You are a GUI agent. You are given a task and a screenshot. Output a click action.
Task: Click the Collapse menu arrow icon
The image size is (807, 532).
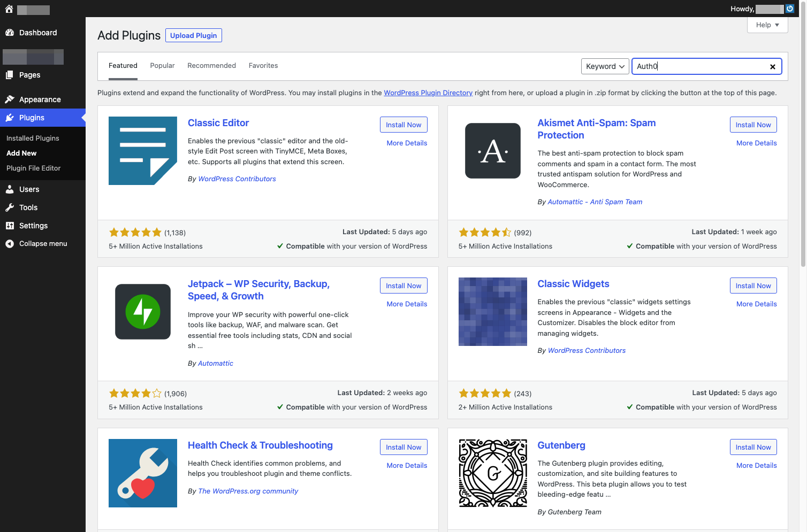click(10, 244)
